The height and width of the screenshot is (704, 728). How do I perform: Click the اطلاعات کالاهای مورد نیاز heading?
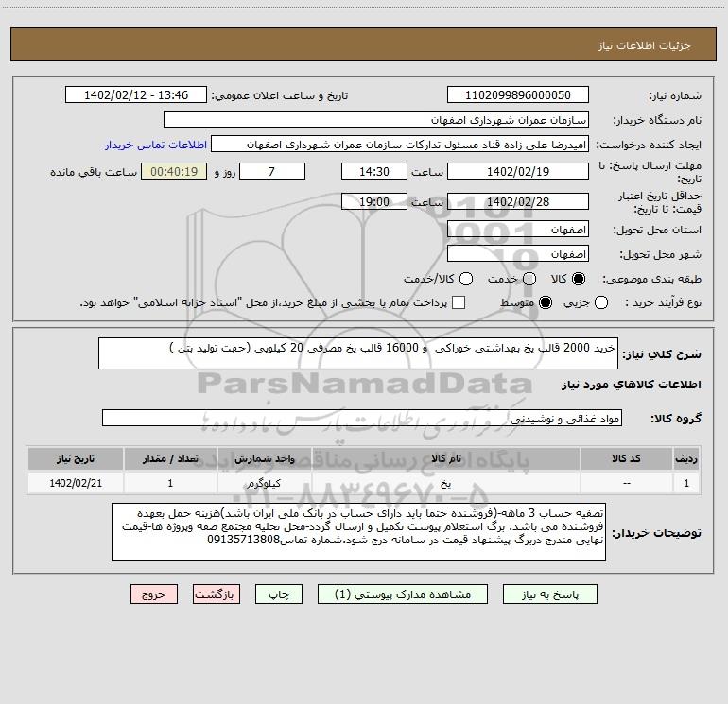pyautogui.click(x=631, y=385)
